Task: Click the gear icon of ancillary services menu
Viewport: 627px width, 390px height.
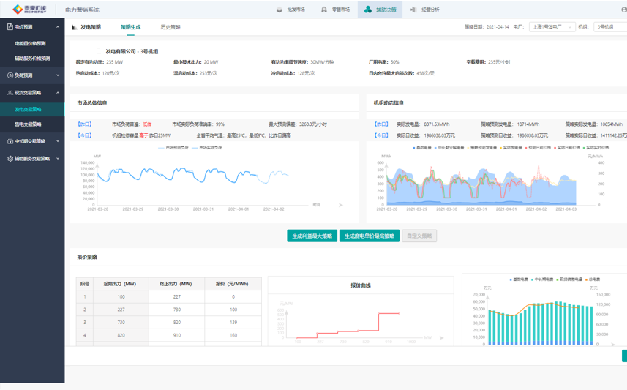Action: 10,159
